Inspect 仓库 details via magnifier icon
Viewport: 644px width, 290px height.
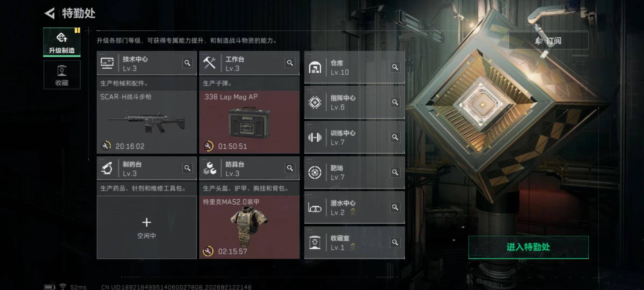[x=395, y=67]
